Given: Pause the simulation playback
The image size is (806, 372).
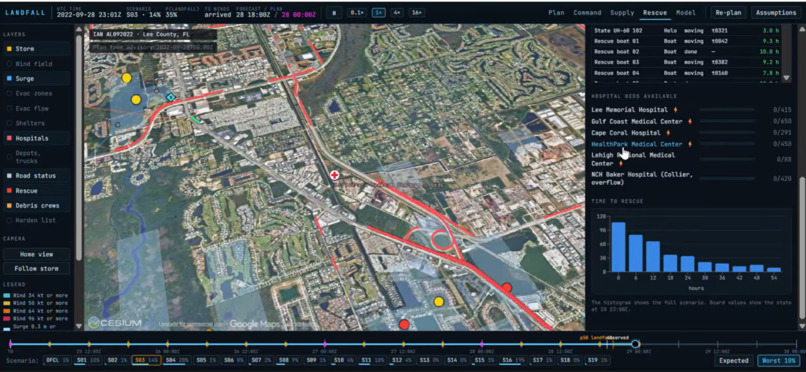Looking at the screenshot, I should (x=334, y=13).
